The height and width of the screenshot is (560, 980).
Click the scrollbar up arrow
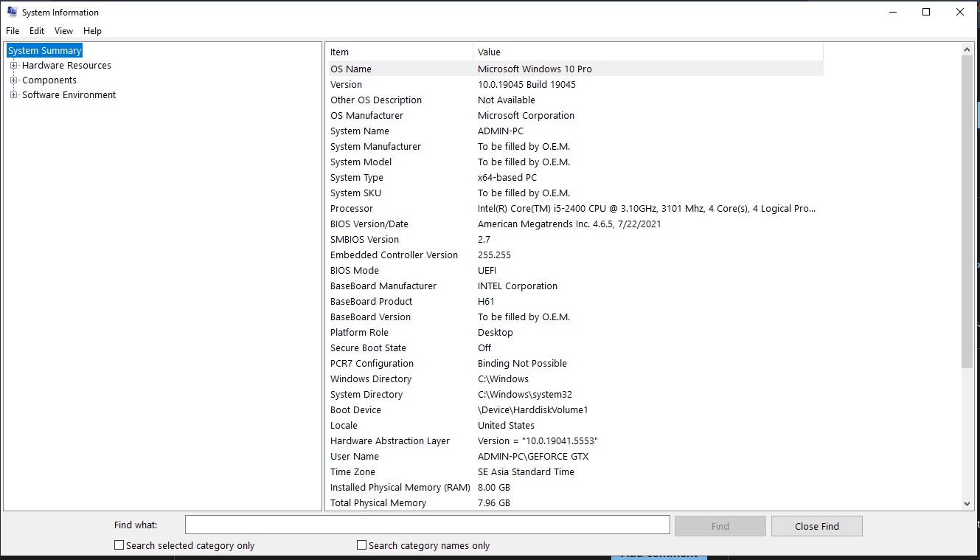(967, 48)
